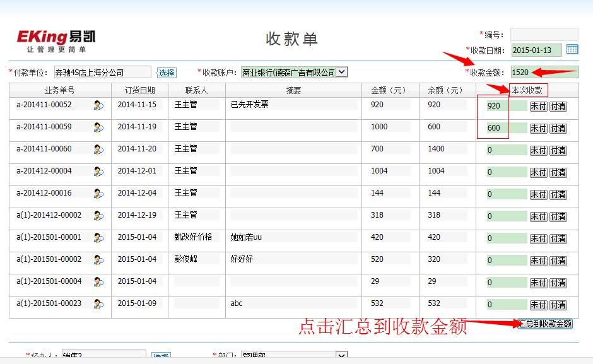
Task: Open detail icon for order a-201412-00016
Action: [98, 194]
